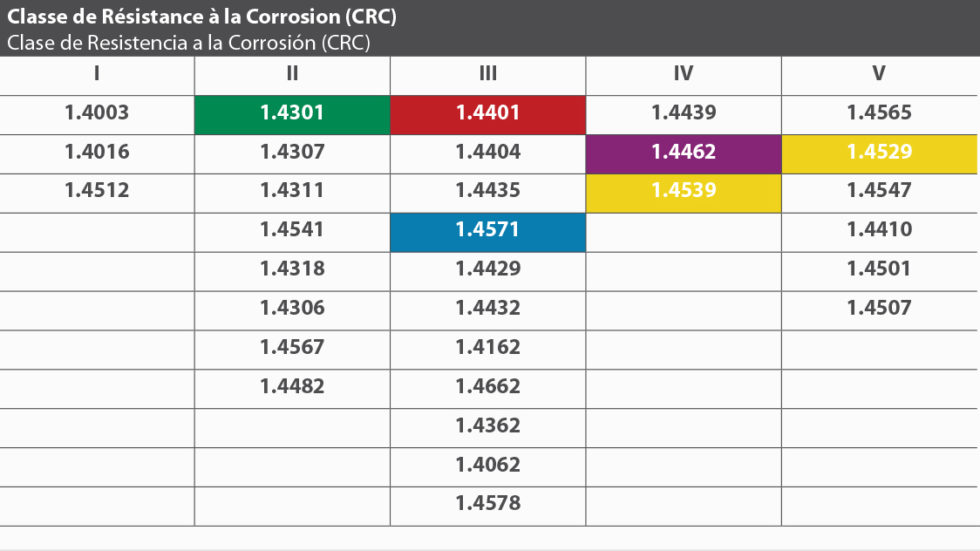Select the blue 1.4571 cell

(488, 231)
